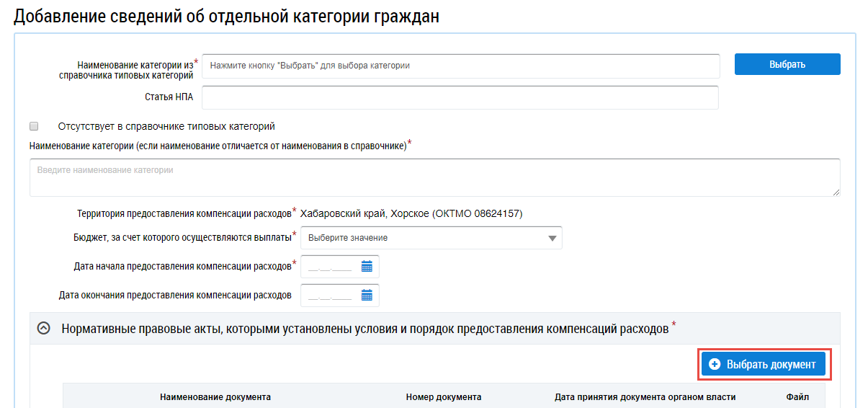The height and width of the screenshot is (408, 868).
Task: Collapse the normative legal acts section chevron
Action: click(x=44, y=329)
